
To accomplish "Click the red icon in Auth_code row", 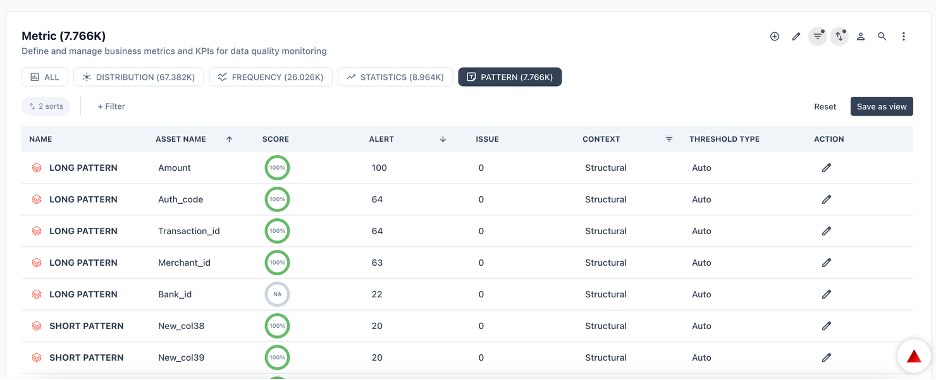I will pyautogui.click(x=36, y=199).
